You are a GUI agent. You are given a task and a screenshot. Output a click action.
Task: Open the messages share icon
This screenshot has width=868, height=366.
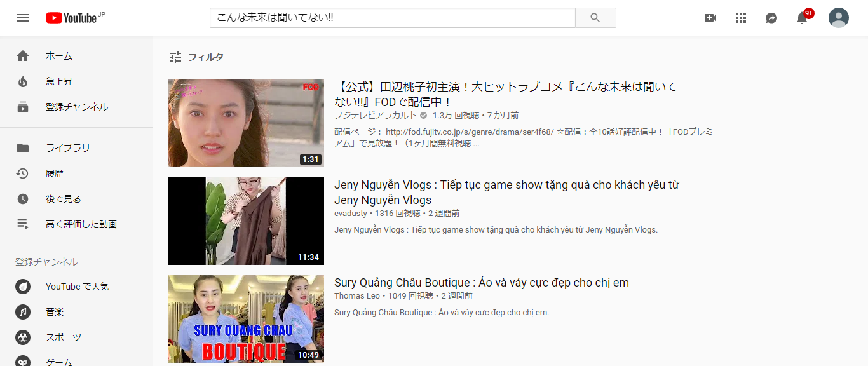point(771,18)
